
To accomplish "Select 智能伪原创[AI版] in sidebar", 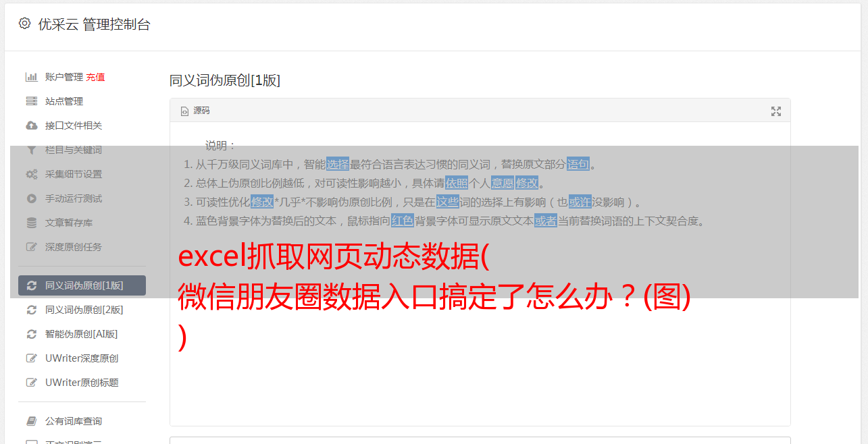I will coord(82,334).
